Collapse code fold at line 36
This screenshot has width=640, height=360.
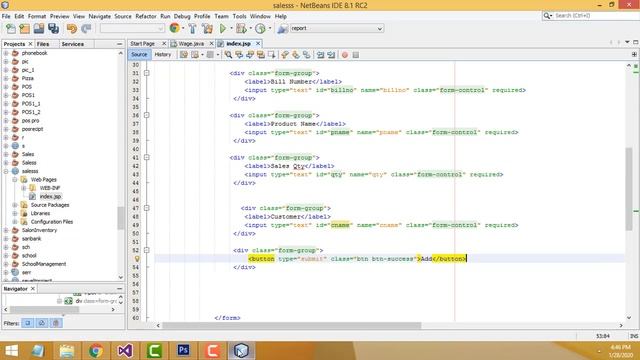[147, 115]
